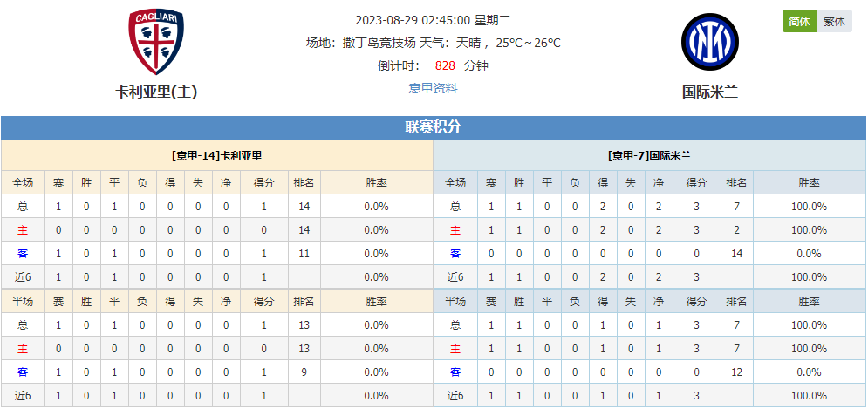Click the [意甲-7]国际米兰 table header

click(649, 156)
